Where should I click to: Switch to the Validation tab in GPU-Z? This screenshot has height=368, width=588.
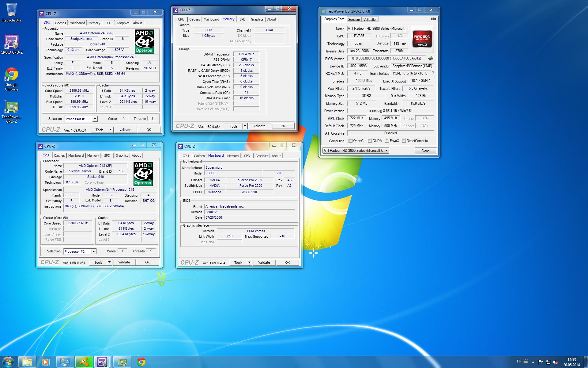click(370, 20)
